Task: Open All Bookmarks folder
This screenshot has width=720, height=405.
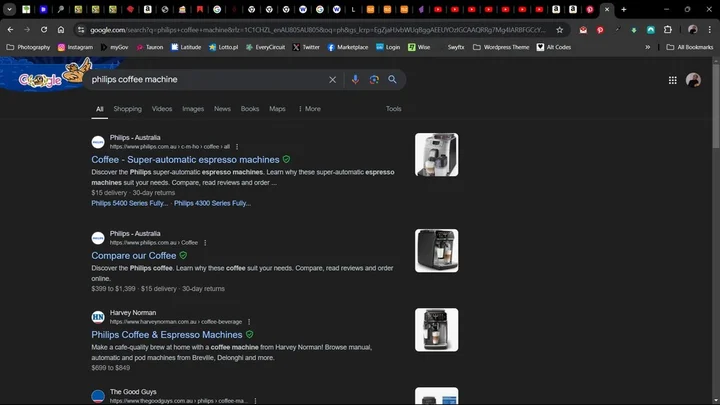Action: 690,47
